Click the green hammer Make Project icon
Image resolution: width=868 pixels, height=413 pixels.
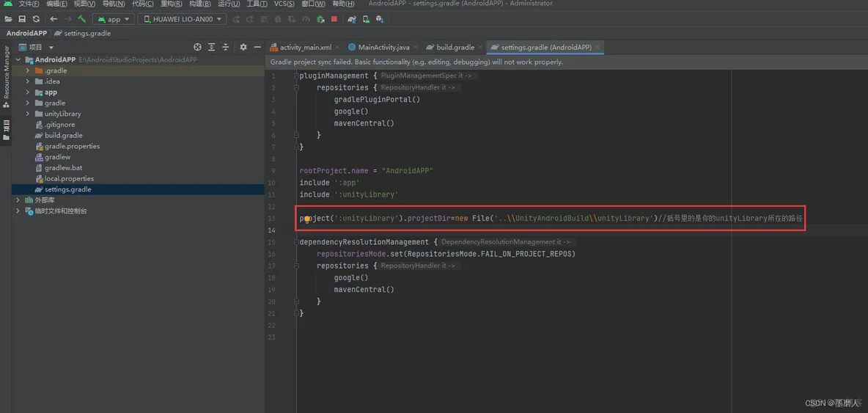pos(82,19)
